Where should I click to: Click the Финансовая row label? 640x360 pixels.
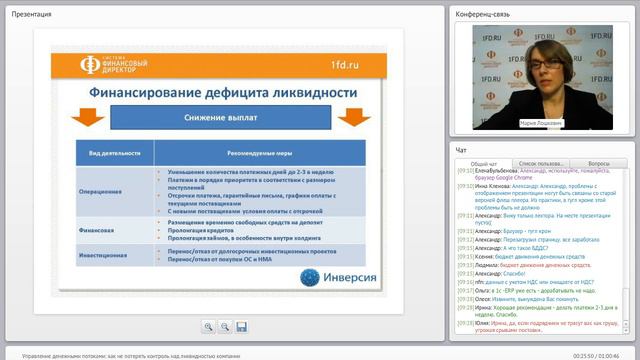[96, 230]
